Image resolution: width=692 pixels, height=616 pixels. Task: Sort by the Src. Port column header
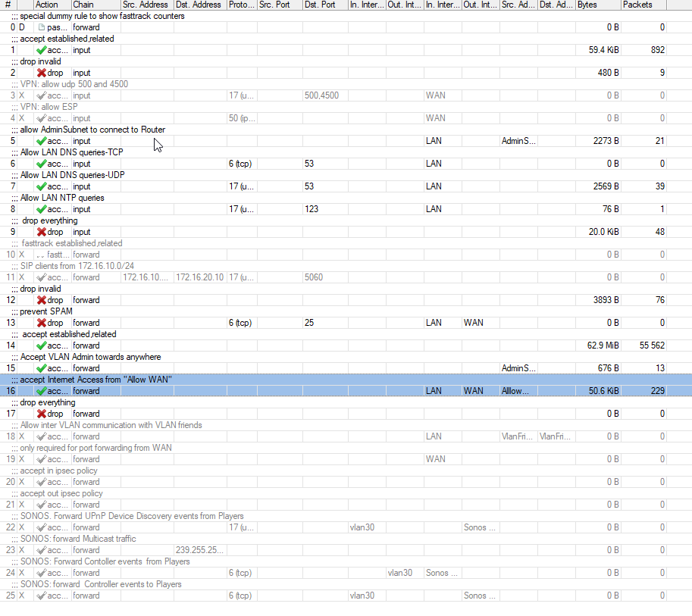280,5
